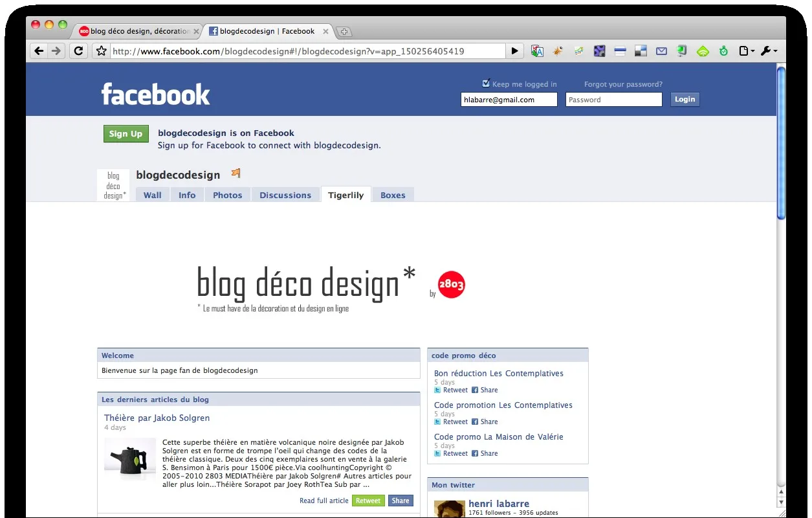Viewport: 812px width, 518px height.
Task: Click the email input field
Action: (509, 100)
